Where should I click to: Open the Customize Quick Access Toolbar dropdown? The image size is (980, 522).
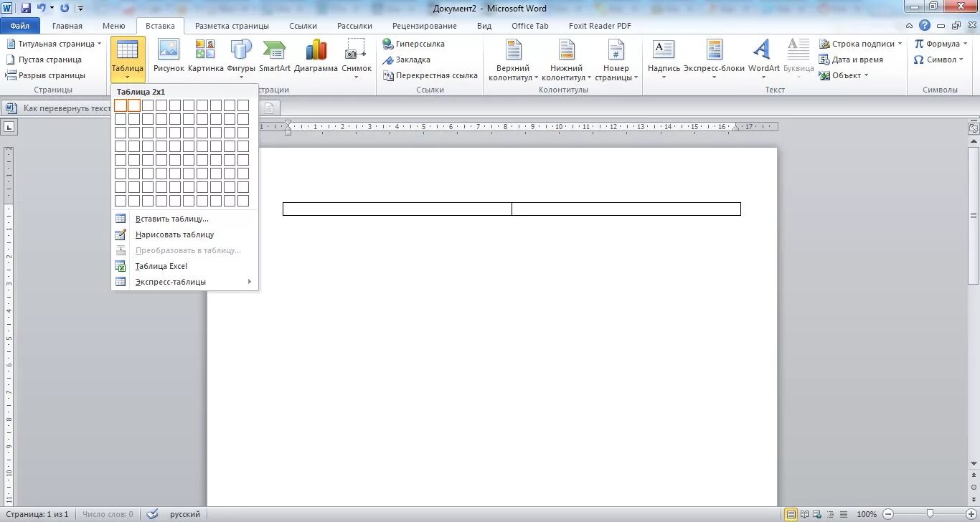[80, 9]
